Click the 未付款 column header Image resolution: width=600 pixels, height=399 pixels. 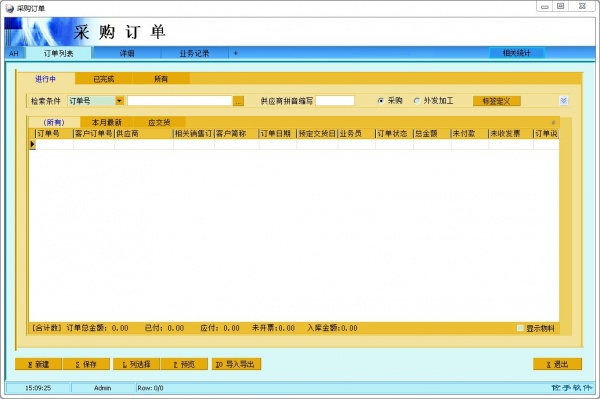coord(470,134)
